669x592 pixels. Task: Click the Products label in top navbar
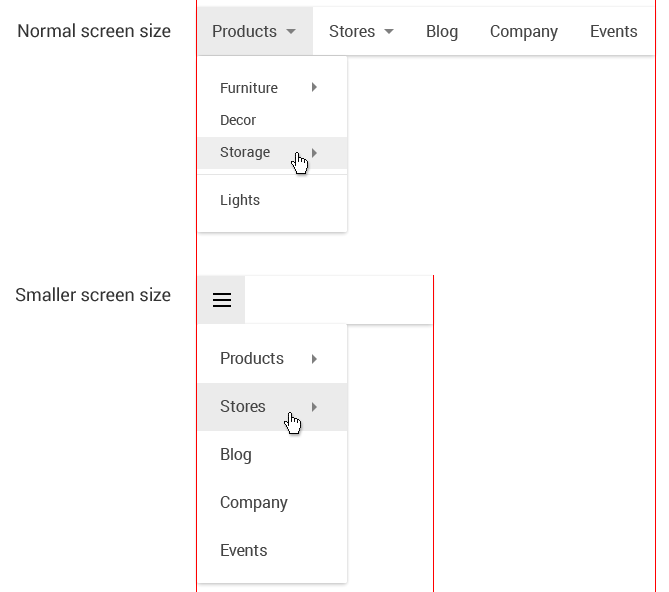pos(244,32)
